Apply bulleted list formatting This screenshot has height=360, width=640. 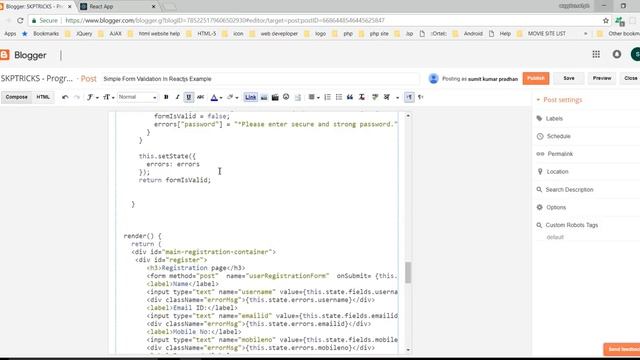(x=339, y=97)
